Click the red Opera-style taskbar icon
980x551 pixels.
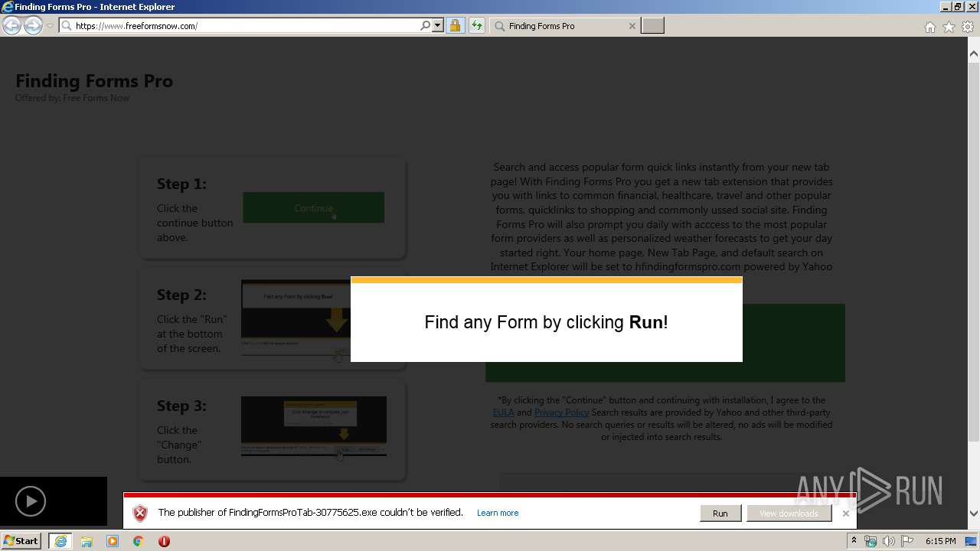164,541
